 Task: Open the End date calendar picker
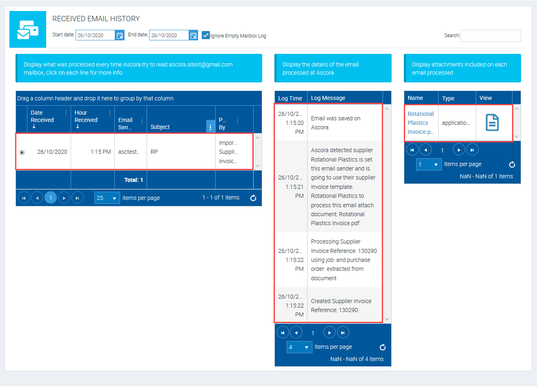click(x=194, y=35)
